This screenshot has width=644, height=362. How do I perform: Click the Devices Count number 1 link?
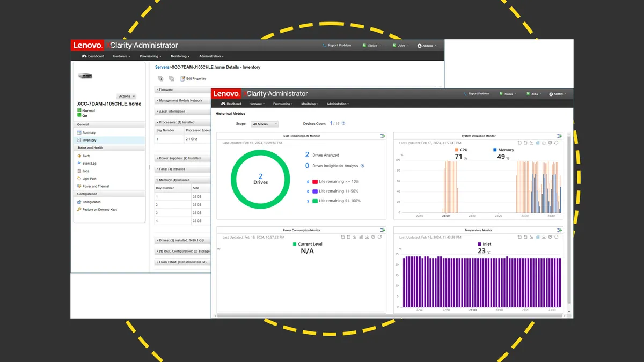331,123
